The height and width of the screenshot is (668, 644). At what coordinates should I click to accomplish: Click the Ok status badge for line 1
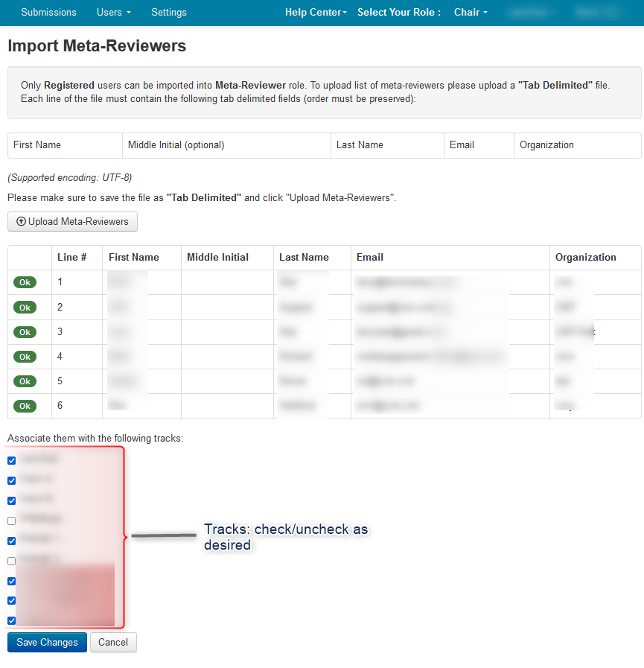click(25, 282)
